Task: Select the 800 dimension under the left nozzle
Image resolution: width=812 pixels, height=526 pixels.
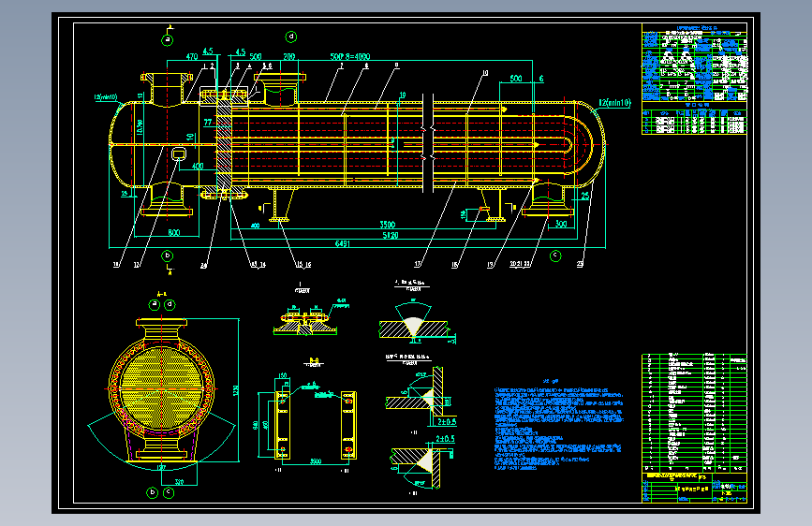Action: 174,232
